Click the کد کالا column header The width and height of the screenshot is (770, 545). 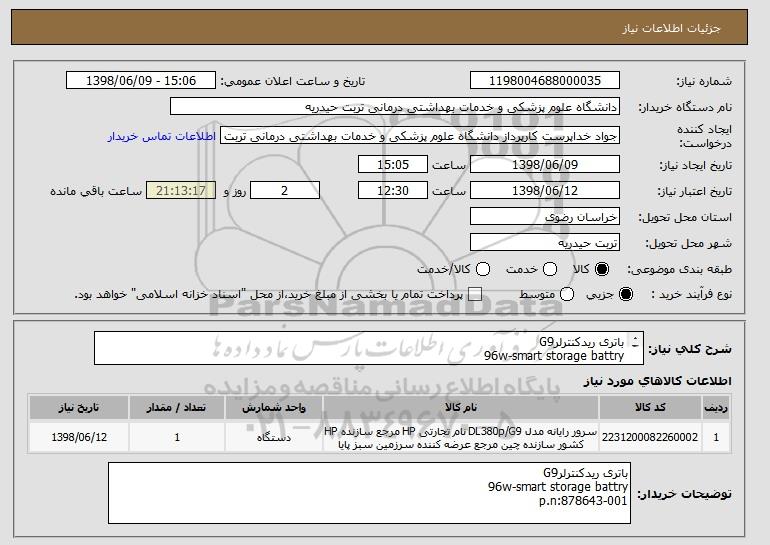pos(650,408)
